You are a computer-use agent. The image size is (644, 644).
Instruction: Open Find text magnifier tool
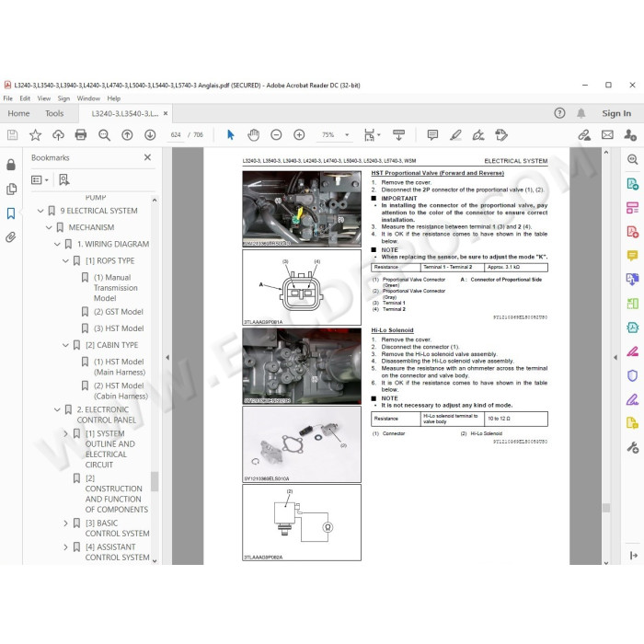104,134
